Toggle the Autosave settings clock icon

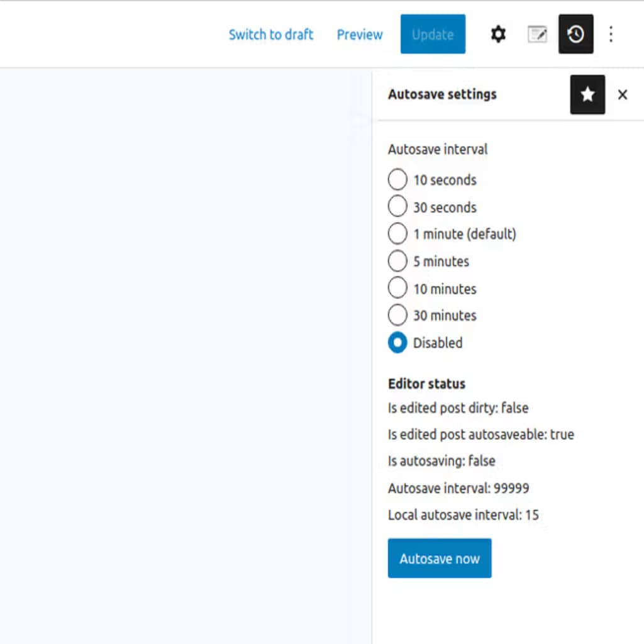(x=575, y=34)
